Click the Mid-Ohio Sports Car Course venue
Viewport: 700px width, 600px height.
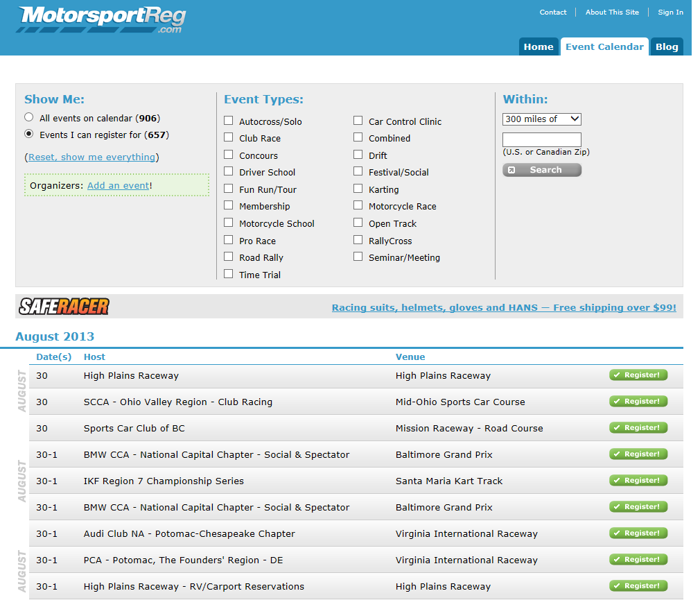click(460, 402)
